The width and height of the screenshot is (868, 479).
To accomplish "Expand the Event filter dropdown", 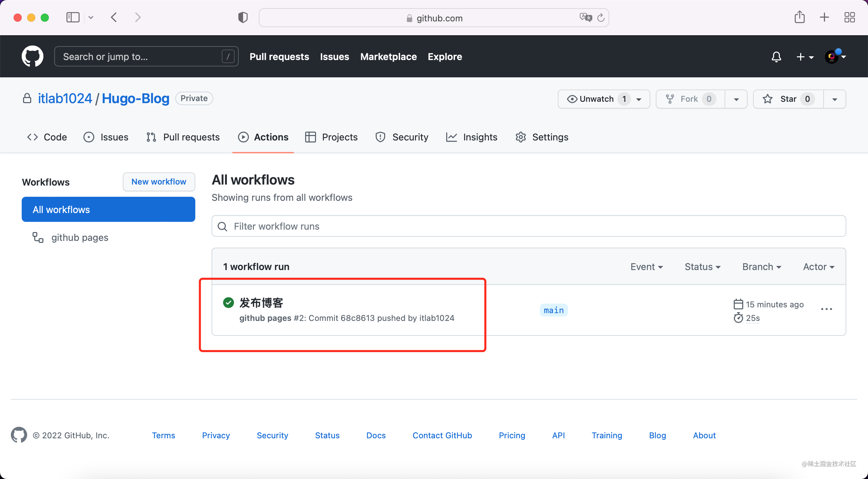I will coord(646,267).
